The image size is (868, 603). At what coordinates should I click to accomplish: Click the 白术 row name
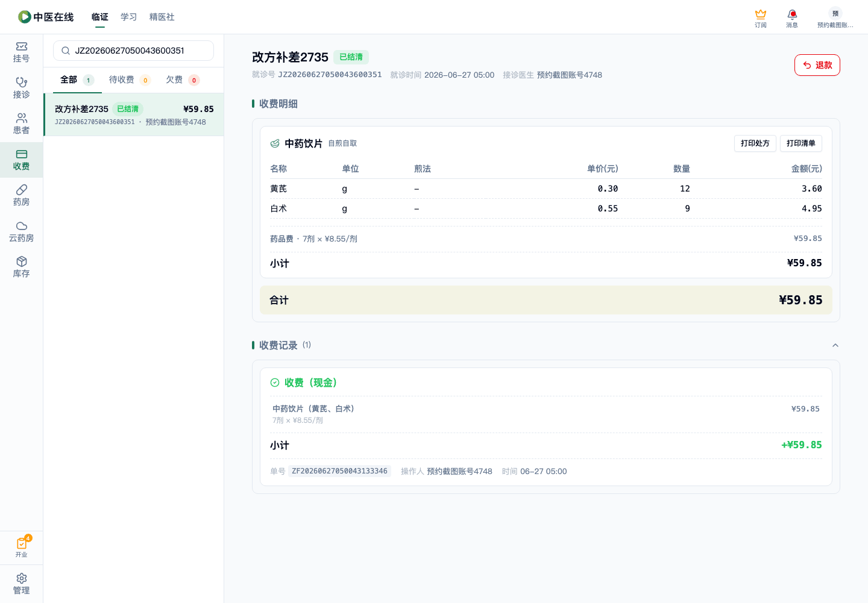pos(278,208)
